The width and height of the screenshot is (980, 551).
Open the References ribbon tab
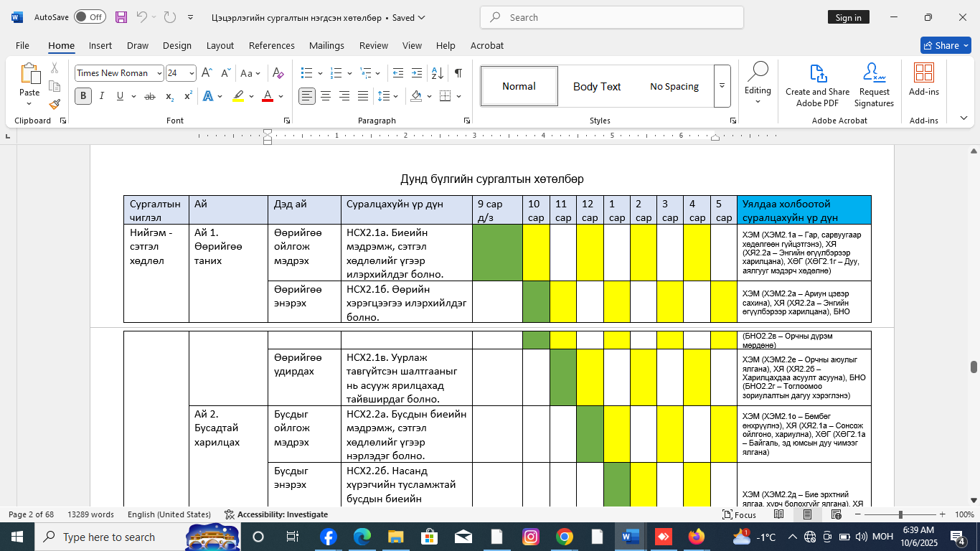(271, 45)
